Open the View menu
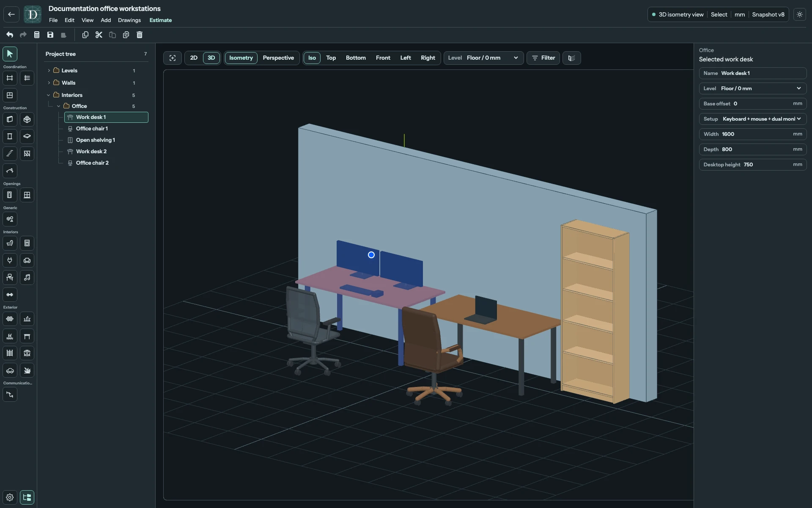The width and height of the screenshot is (812, 508). tap(88, 20)
